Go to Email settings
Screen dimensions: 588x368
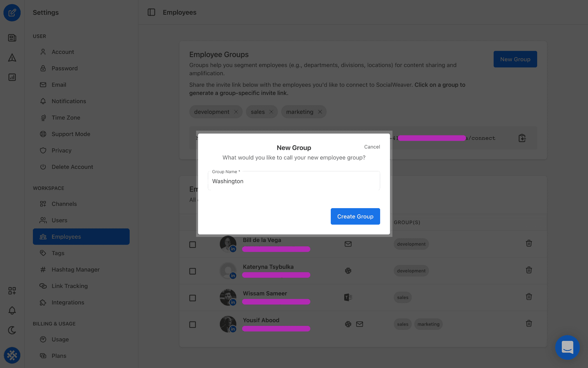click(x=81, y=85)
